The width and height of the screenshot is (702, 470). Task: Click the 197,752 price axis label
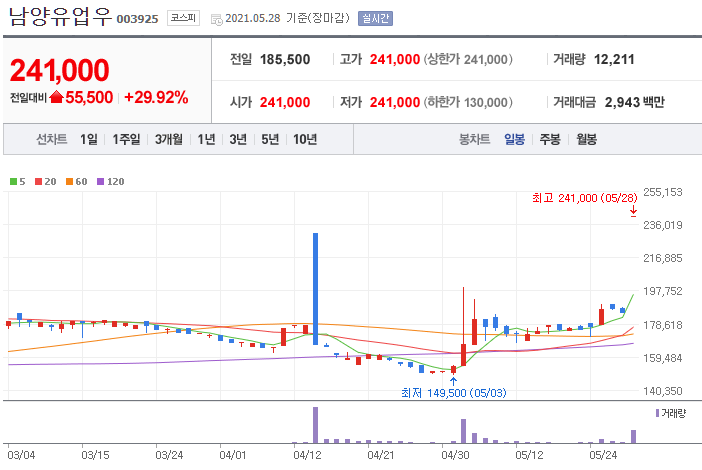point(663,291)
